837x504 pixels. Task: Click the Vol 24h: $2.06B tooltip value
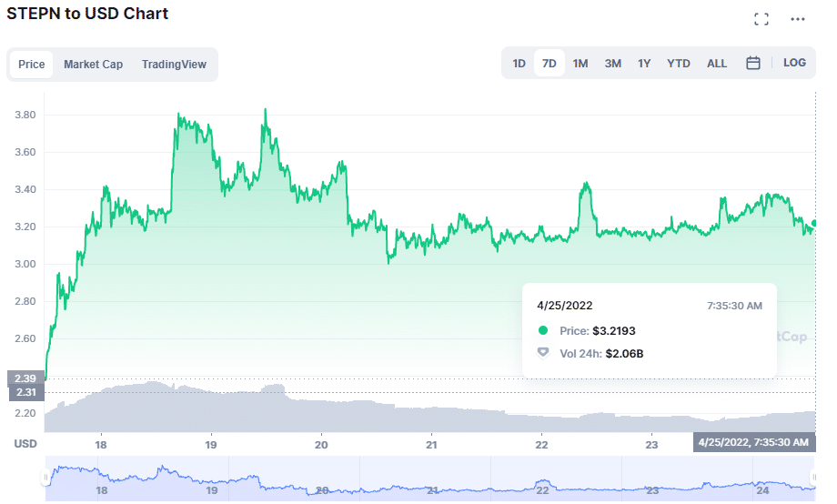pos(601,354)
